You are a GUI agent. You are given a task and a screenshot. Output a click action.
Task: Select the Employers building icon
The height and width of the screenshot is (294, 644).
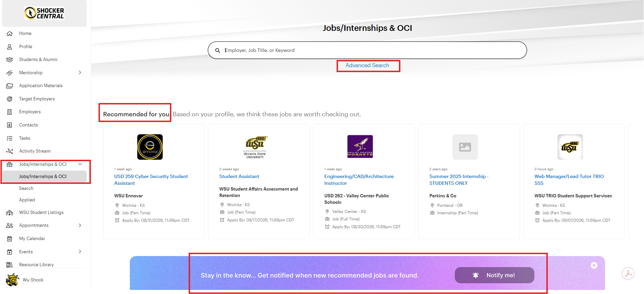pyautogui.click(x=9, y=112)
